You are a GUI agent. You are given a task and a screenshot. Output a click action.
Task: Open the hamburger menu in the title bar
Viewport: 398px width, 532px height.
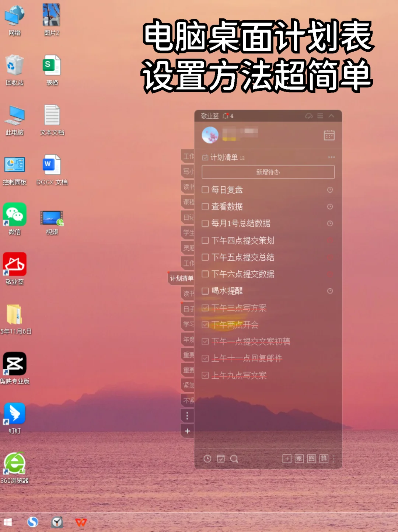tap(320, 116)
